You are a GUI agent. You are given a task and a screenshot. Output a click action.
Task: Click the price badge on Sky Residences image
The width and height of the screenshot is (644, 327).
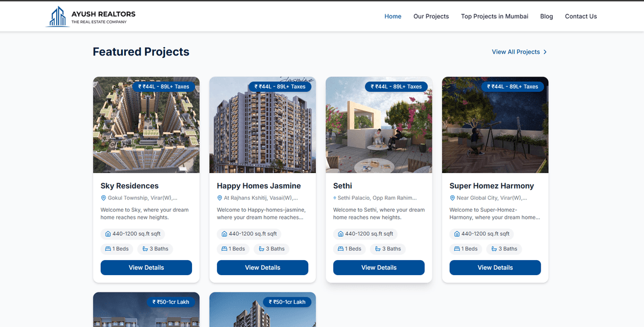pos(163,87)
